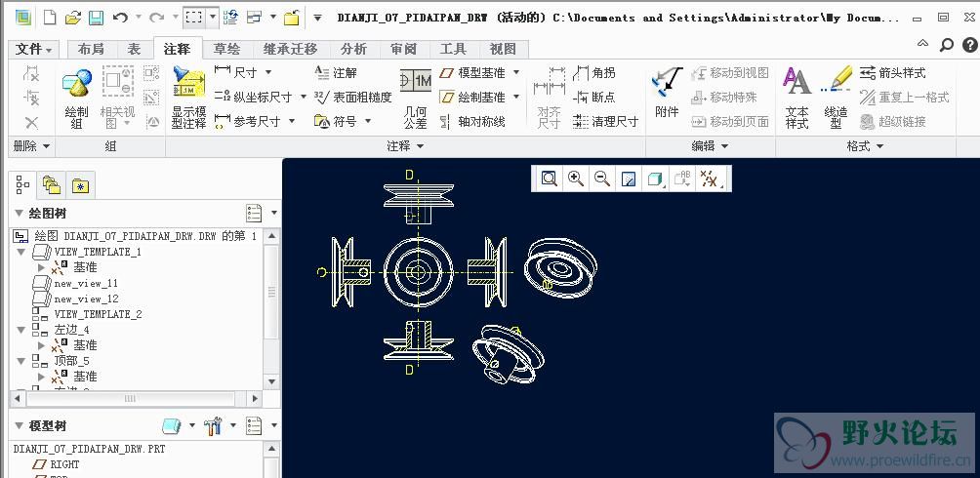Click the regenerate icon in quick access toolbar
This screenshot has height=478, width=980.
(230, 18)
